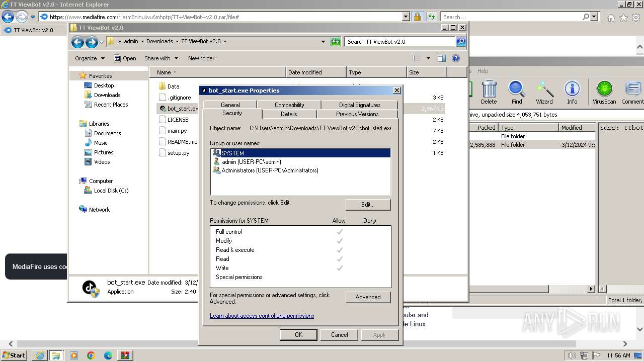Open Microsoft Edge from the taskbar
Image resolution: width=644 pixels, height=362 pixels.
tap(108, 355)
